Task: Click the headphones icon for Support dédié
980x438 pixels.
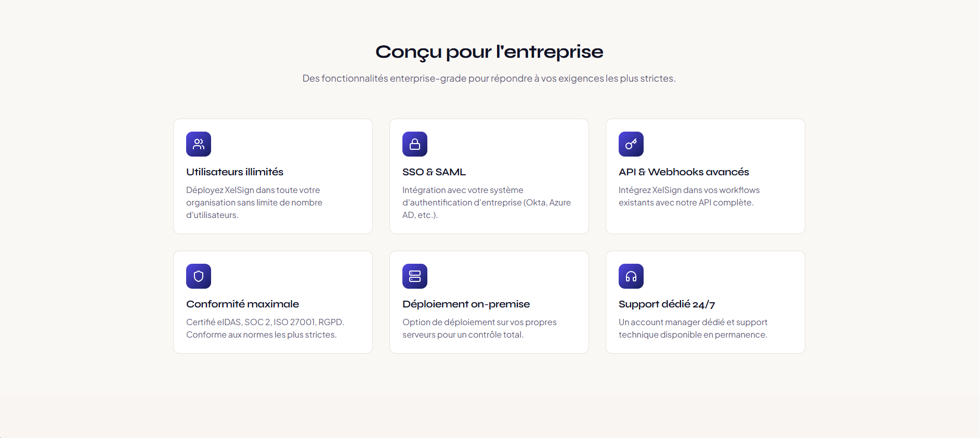Action: [x=631, y=276]
